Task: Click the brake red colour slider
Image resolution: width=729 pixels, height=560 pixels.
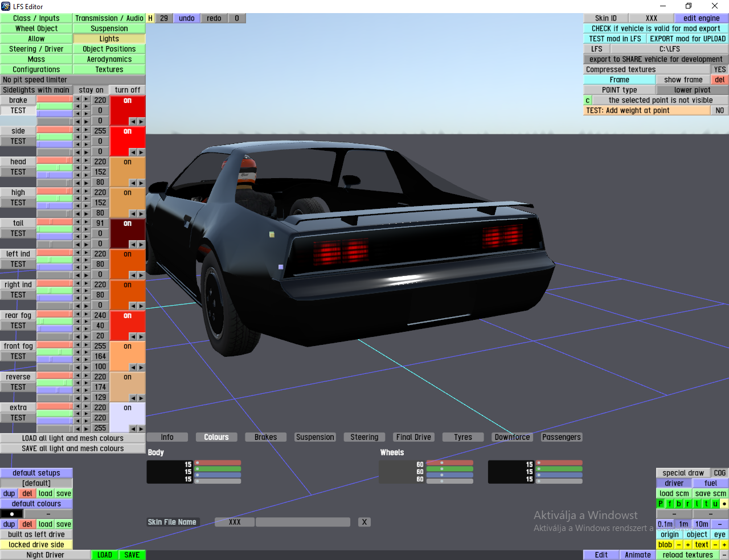Action: pyautogui.click(x=55, y=99)
